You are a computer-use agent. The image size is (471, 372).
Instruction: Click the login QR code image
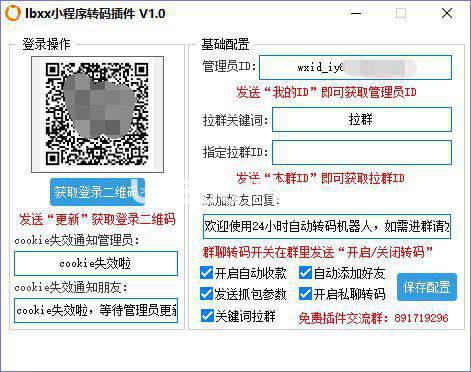coord(97,114)
